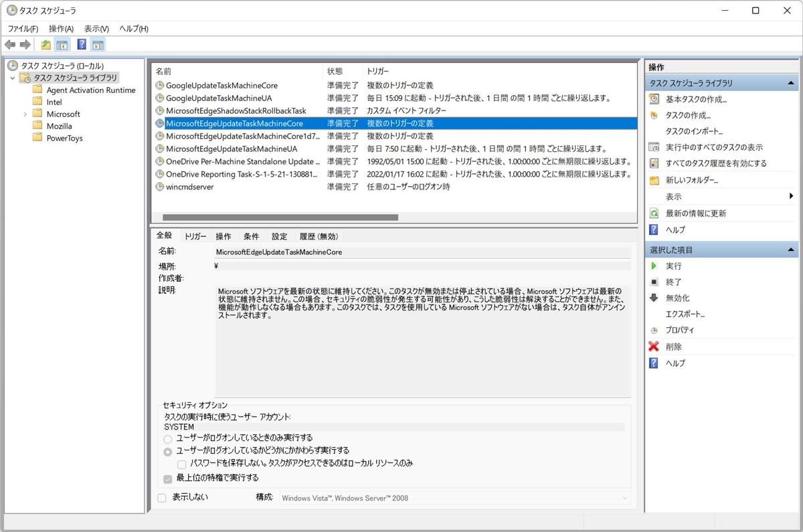This screenshot has height=532, width=803.
Task: Click タスクのインポート... action link
Action: tap(694, 131)
